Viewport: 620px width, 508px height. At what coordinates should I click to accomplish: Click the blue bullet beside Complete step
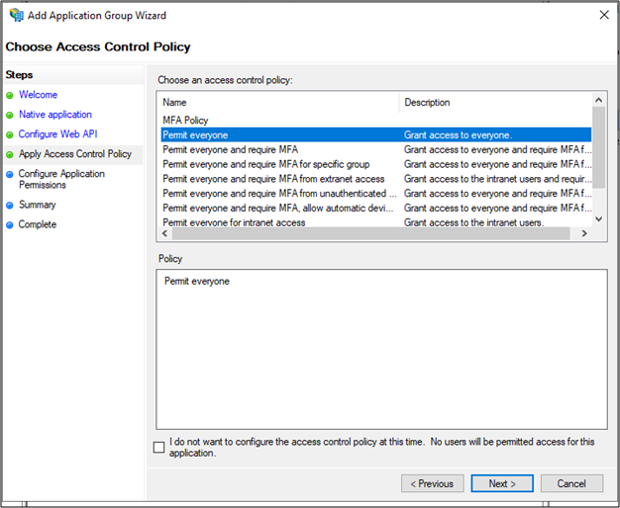(10, 225)
